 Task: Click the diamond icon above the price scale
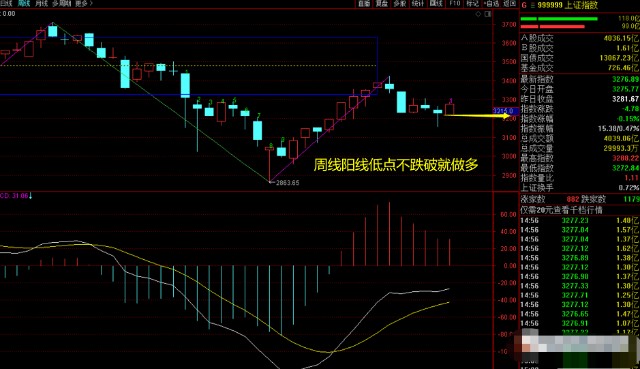tap(478, 14)
